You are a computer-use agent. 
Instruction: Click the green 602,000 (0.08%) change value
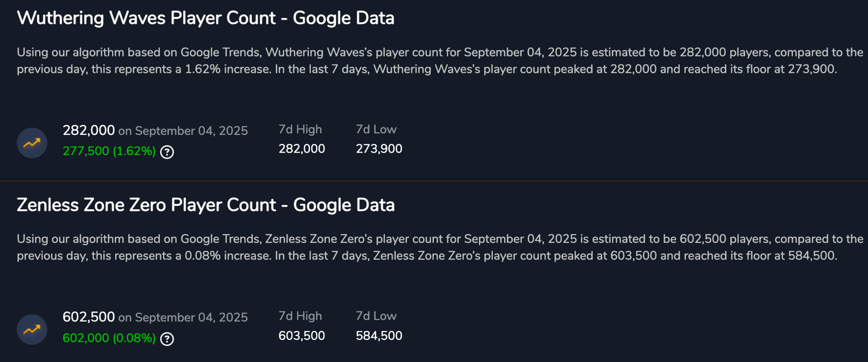109,338
